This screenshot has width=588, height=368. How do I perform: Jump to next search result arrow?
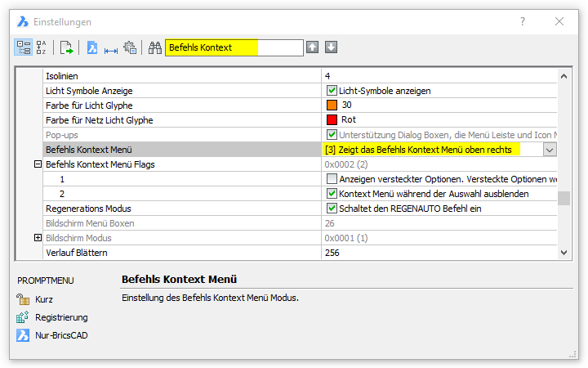(x=331, y=47)
